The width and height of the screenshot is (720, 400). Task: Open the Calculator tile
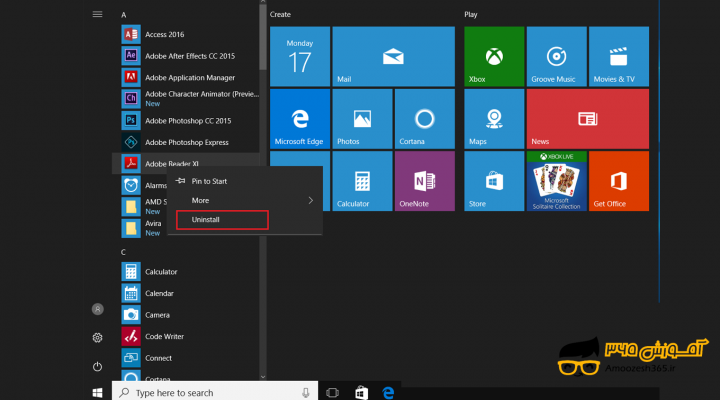[x=362, y=181]
